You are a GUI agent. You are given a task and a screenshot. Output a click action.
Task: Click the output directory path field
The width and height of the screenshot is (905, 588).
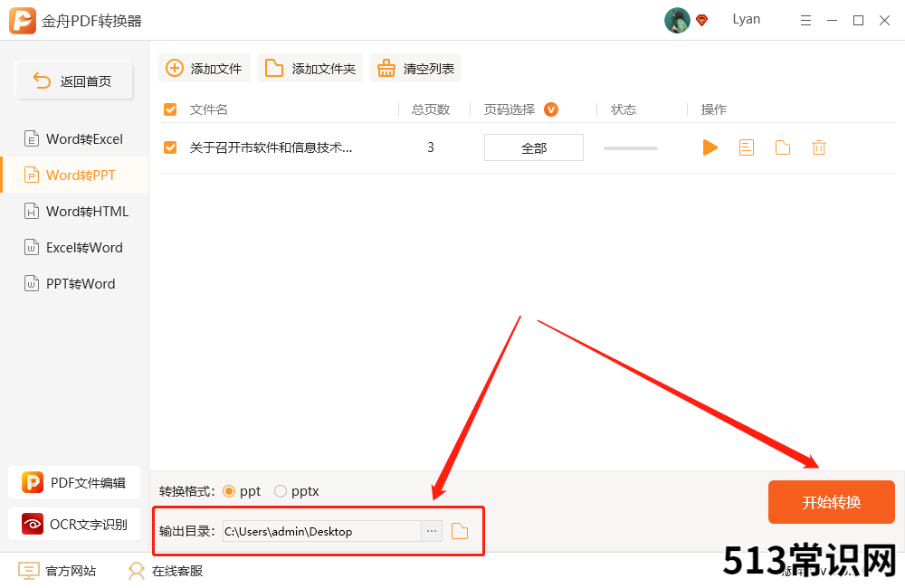pyautogui.click(x=322, y=531)
